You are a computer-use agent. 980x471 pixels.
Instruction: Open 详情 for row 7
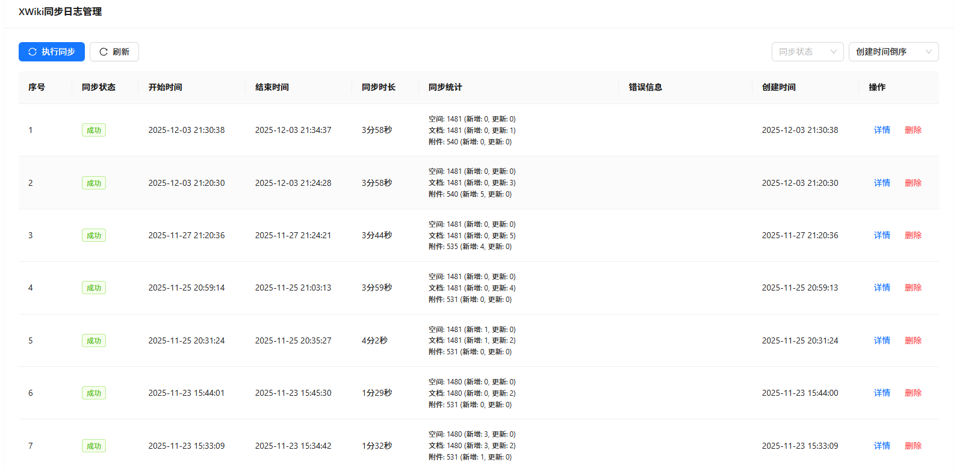(882, 446)
